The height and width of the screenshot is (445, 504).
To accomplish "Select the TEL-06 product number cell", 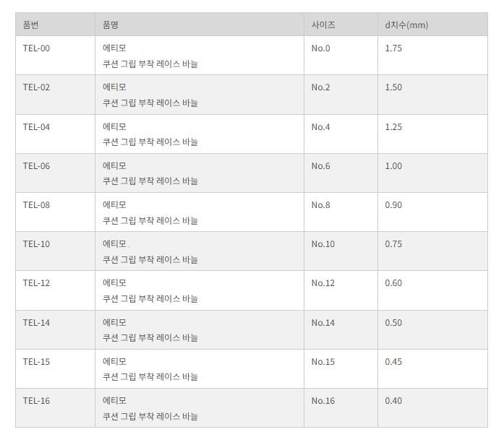I will coord(55,173).
